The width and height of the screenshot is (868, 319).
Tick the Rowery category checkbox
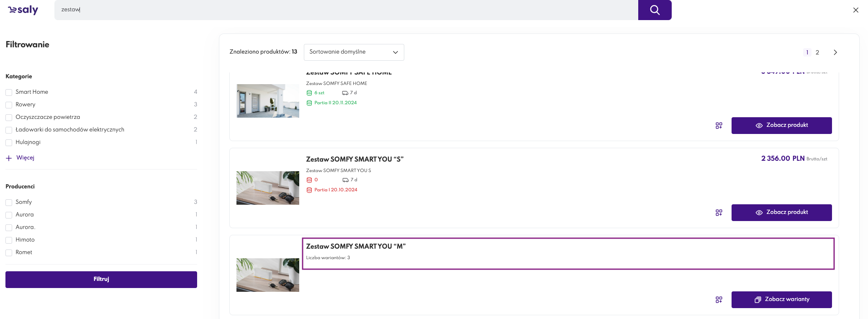(9, 105)
